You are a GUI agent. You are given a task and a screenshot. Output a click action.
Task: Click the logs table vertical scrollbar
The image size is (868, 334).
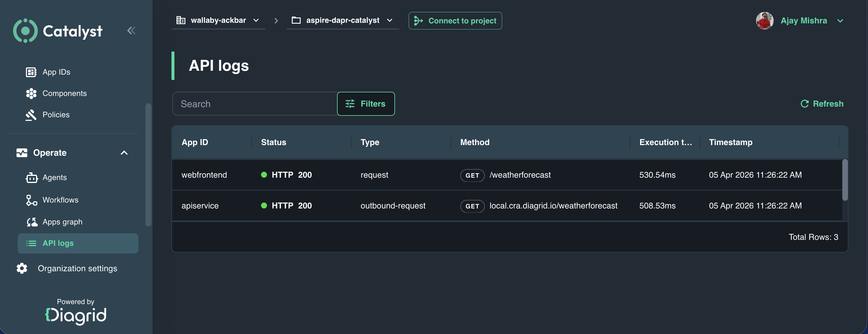coord(844,180)
